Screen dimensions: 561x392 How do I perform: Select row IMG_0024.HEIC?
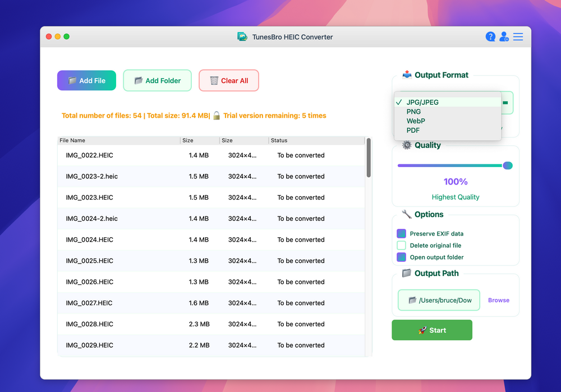211,239
